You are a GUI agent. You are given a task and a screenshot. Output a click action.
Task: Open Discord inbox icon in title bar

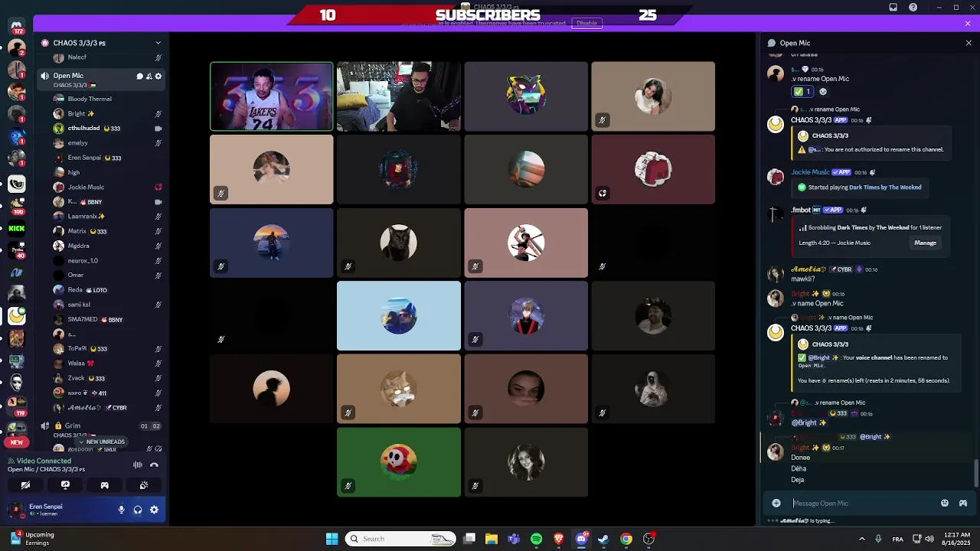pyautogui.click(x=893, y=7)
